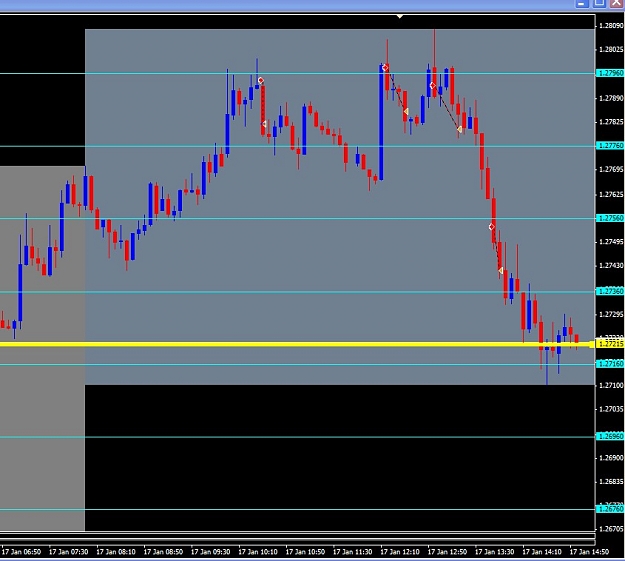Click the 1.26705 price scale value

[x=611, y=529]
